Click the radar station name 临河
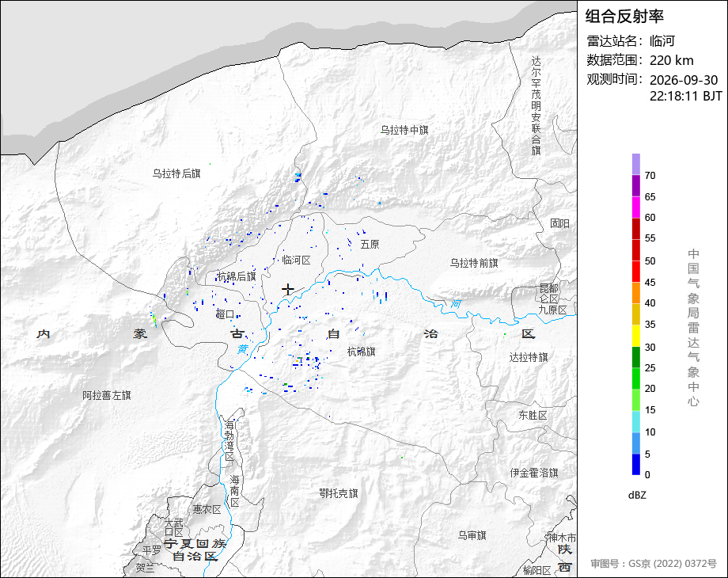 click(x=662, y=41)
